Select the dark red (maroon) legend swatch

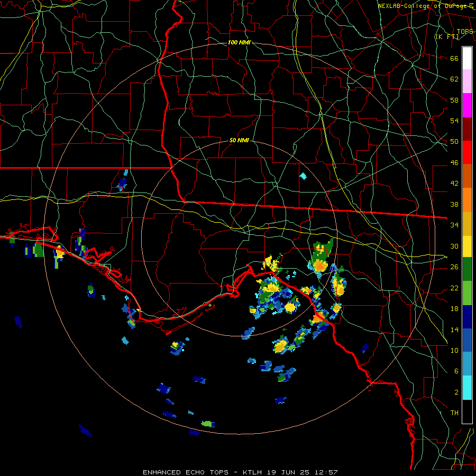467,129
